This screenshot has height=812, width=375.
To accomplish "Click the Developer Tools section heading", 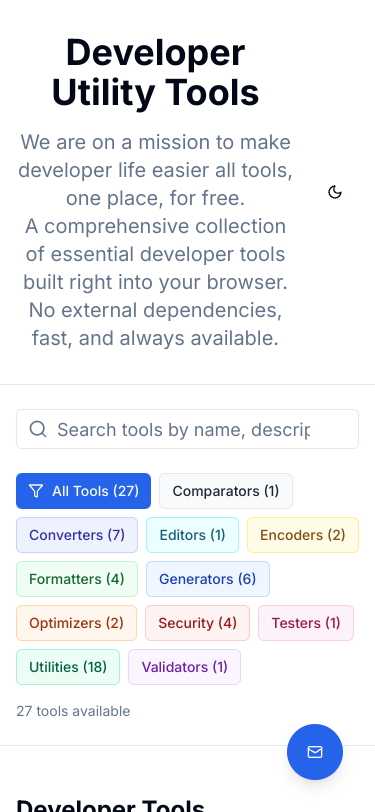I will pyautogui.click(x=111, y=805).
